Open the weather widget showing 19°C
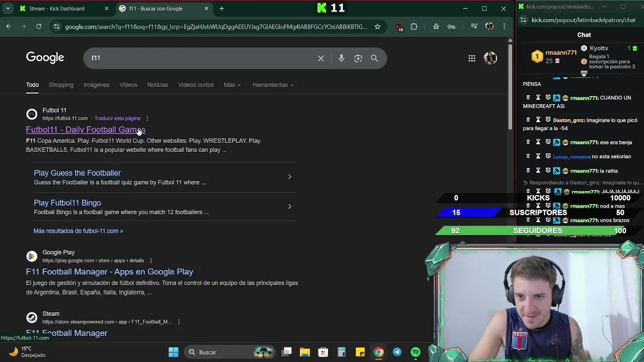The width and height of the screenshot is (644, 362). click(28, 351)
